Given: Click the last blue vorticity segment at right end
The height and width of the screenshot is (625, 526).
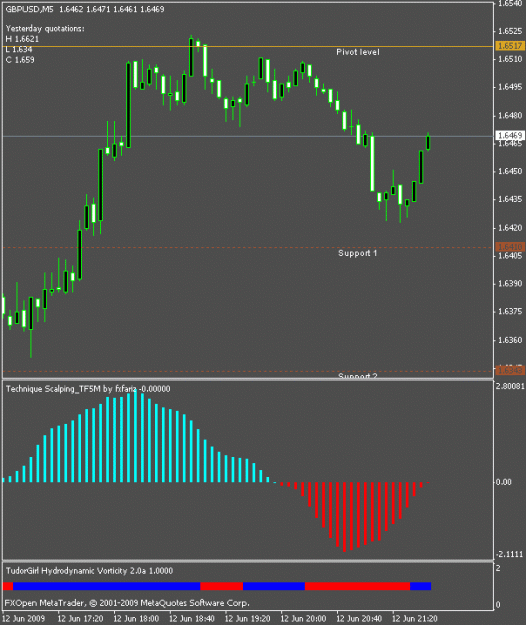Looking at the screenshot, I should coord(420,586).
